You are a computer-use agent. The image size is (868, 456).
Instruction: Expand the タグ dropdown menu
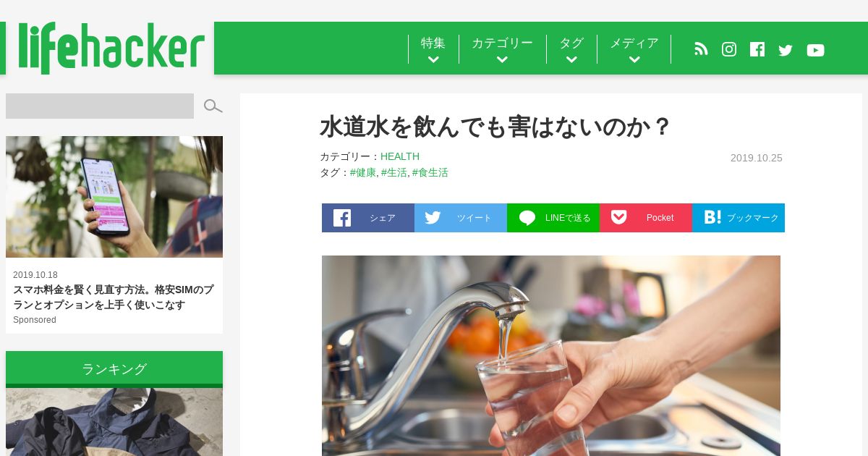(x=571, y=49)
